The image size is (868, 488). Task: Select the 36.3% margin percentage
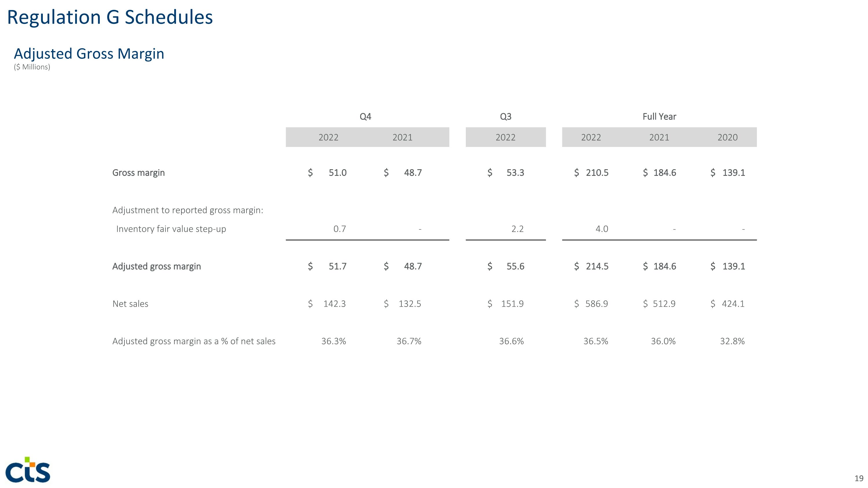click(x=334, y=341)
